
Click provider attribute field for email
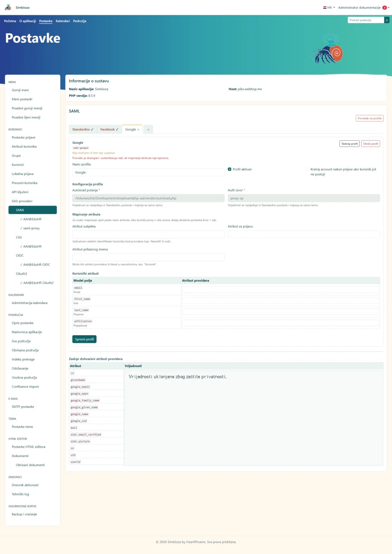(x=280, y=289)
